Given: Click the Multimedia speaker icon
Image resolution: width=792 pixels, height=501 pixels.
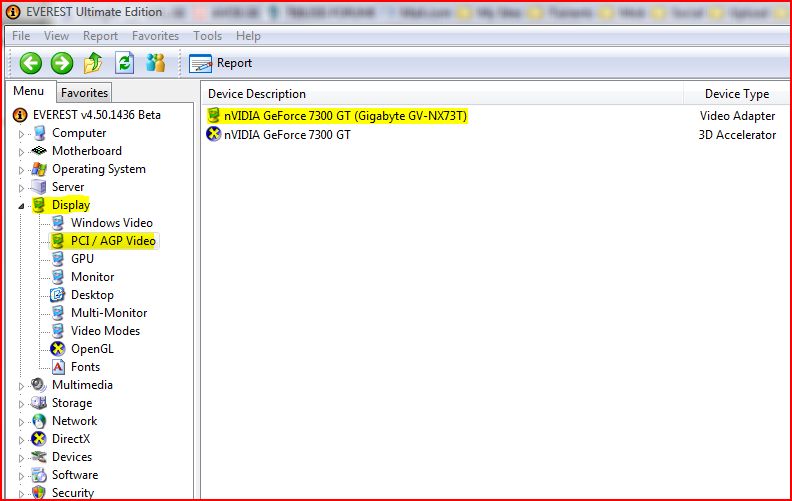Looking at the screenshot, I should [39, 385].
